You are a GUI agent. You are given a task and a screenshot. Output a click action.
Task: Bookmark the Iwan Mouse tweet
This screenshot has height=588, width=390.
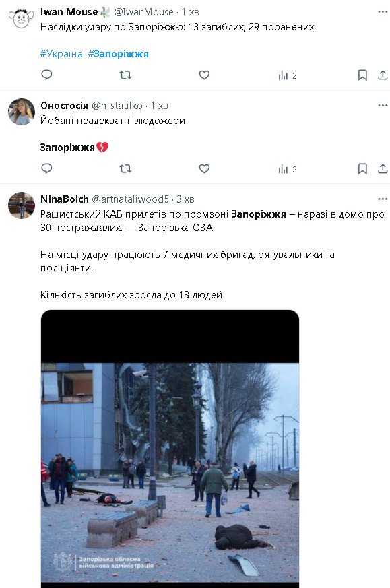tap(362, 75)
